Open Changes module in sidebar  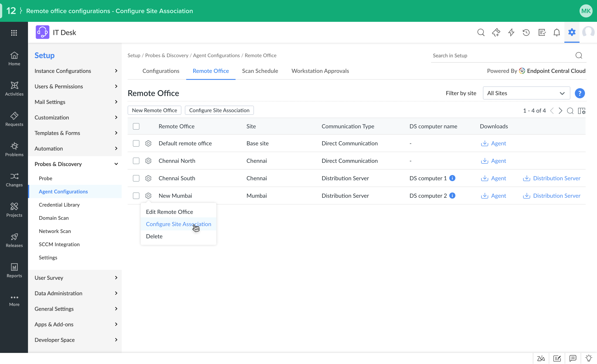[x=14, y=180]
